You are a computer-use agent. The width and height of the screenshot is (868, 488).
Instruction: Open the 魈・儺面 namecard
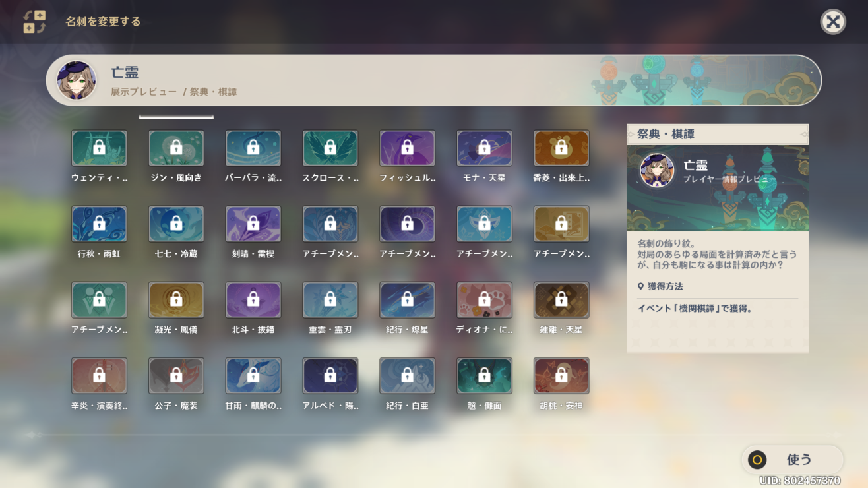pyautogui.click(x=484, y=375)
